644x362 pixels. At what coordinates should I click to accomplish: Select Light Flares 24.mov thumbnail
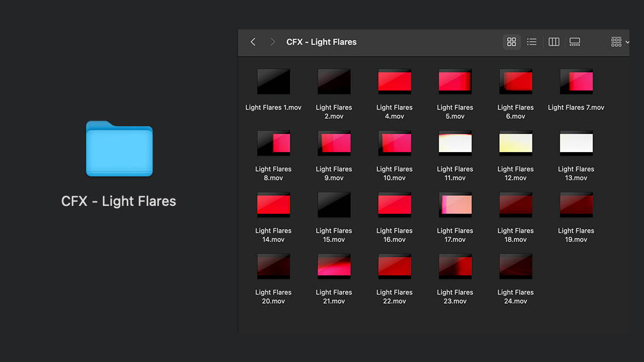coord(516,266)
